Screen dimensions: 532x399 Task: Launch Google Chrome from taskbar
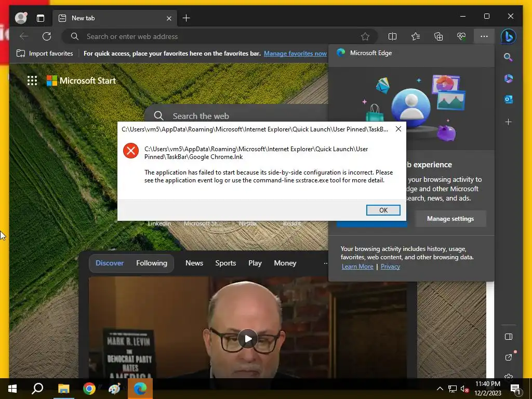89,389
